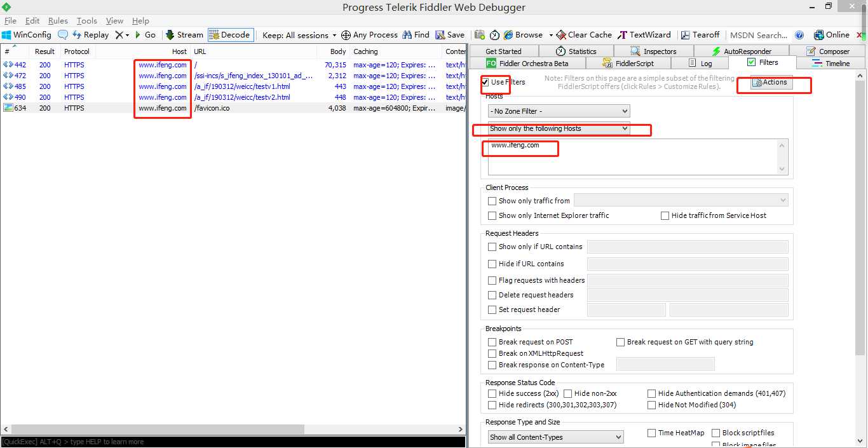Open the No Zone Filter dropdown
The image size is (868, 448).
coord(559,111)
